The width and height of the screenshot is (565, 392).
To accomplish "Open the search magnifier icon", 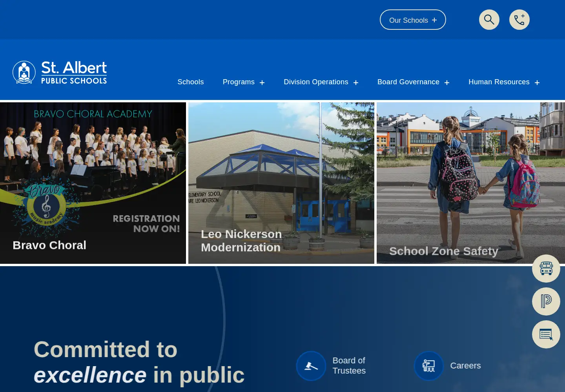I will [x=489, y=20].
